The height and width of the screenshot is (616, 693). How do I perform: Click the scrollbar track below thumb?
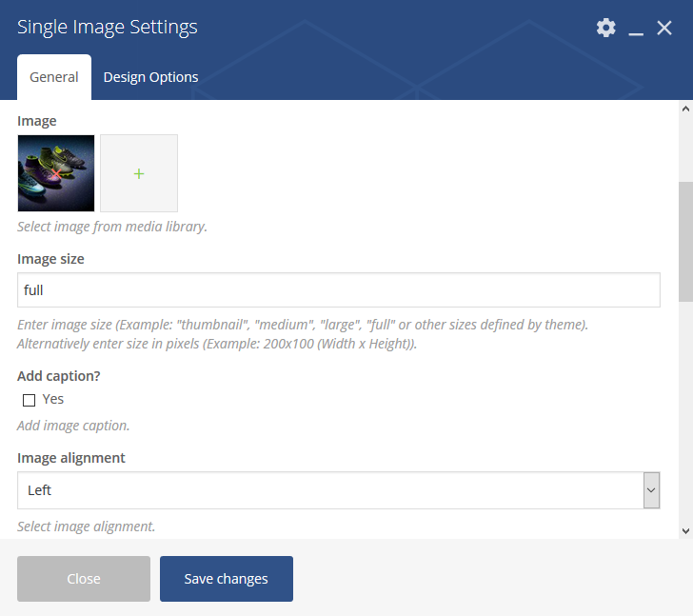(x=686, y=411)
